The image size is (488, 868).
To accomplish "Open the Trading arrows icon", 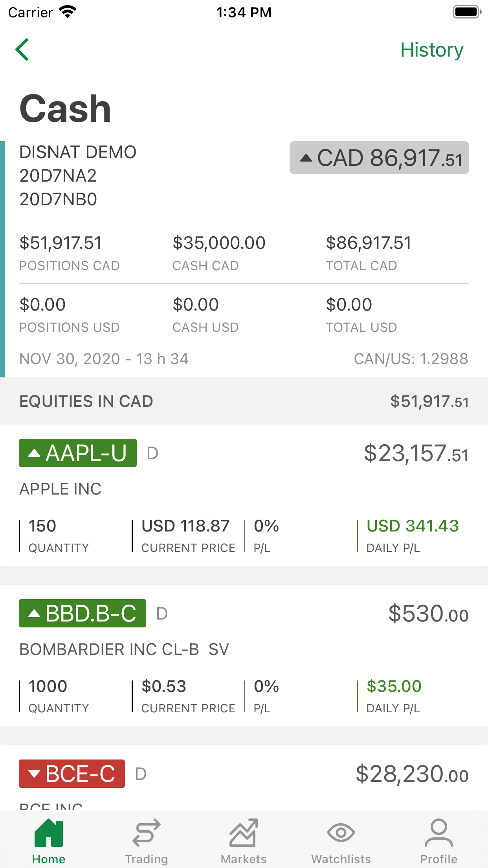I will [146, 833].
